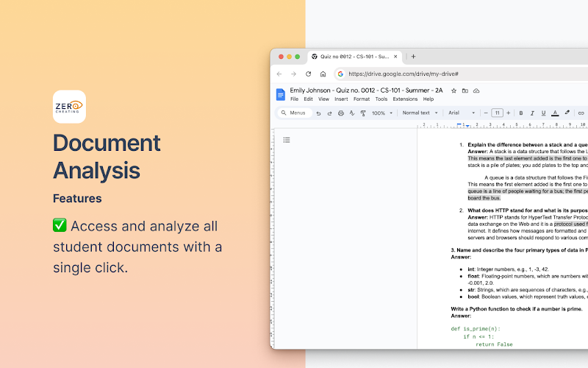Open the 100% zoom dropdown
The height and width of the screenshot is (368, 588).
coord(381,113)
